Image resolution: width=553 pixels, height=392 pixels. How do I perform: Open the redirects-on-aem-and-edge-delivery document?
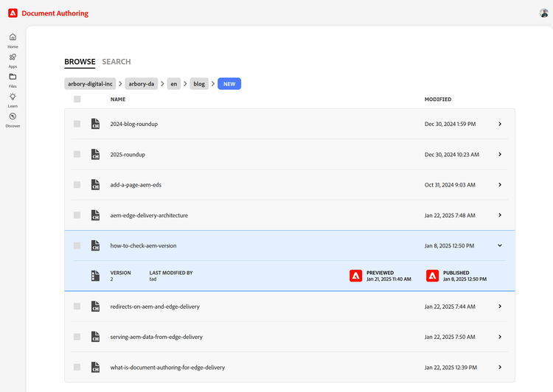pos(155,307)
